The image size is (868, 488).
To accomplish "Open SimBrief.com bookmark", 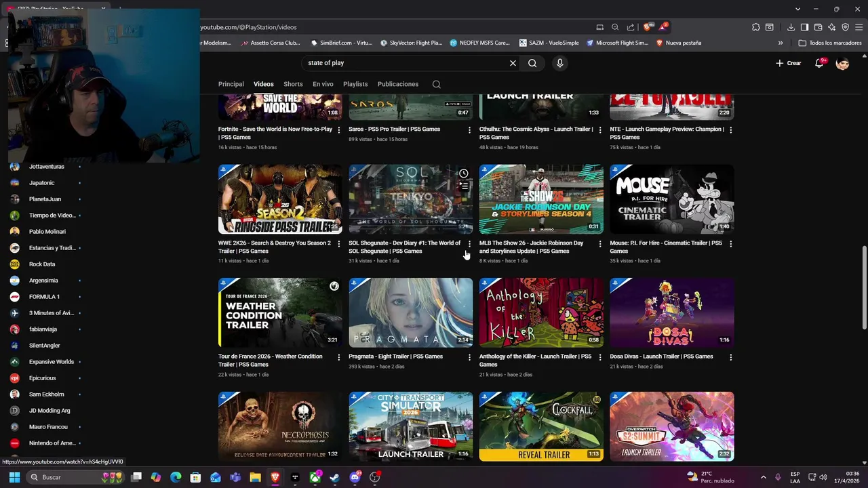I will (341, 43).
